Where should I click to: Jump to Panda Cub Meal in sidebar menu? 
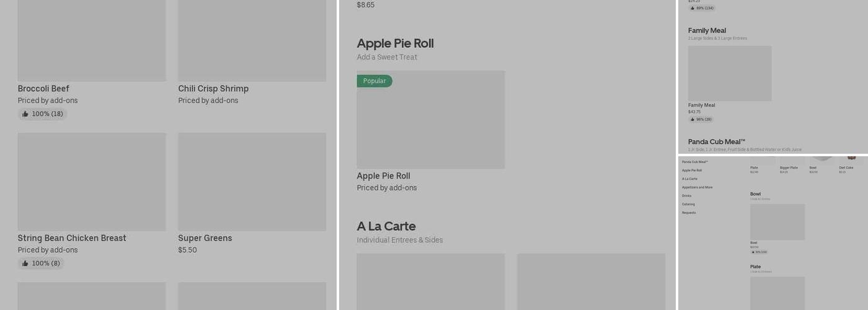pos(695,162)
